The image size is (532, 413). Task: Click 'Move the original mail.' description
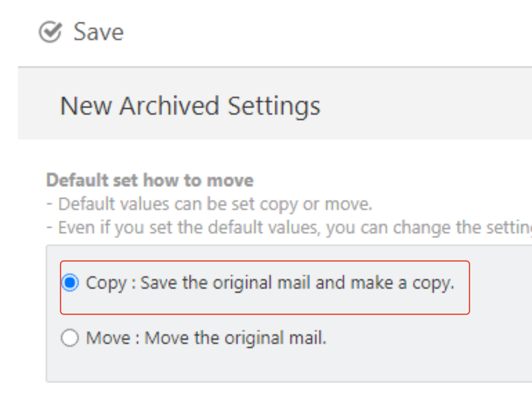236,338
